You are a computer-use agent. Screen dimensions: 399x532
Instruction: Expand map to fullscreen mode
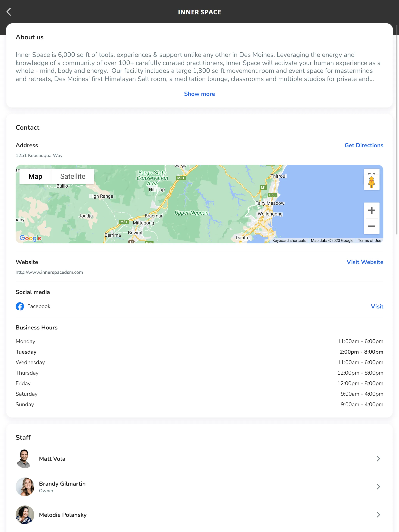[x=371, y=173]
